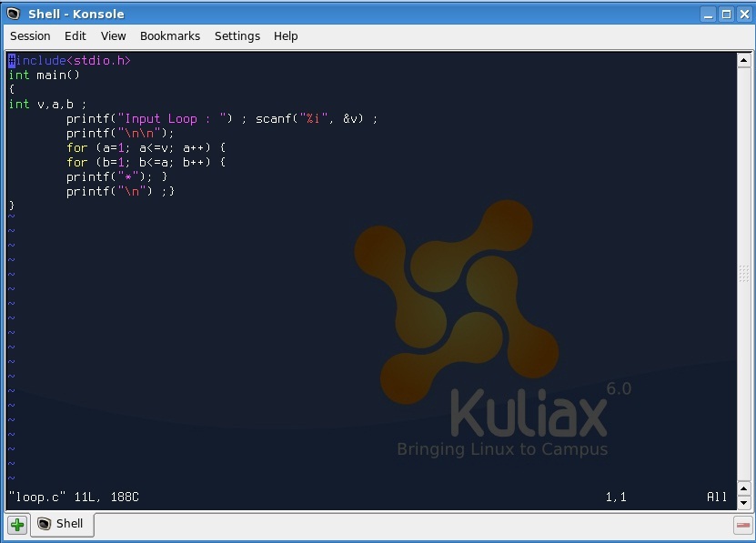Close the Konsole window
This screenshot has height=543, width=756.
744,15
